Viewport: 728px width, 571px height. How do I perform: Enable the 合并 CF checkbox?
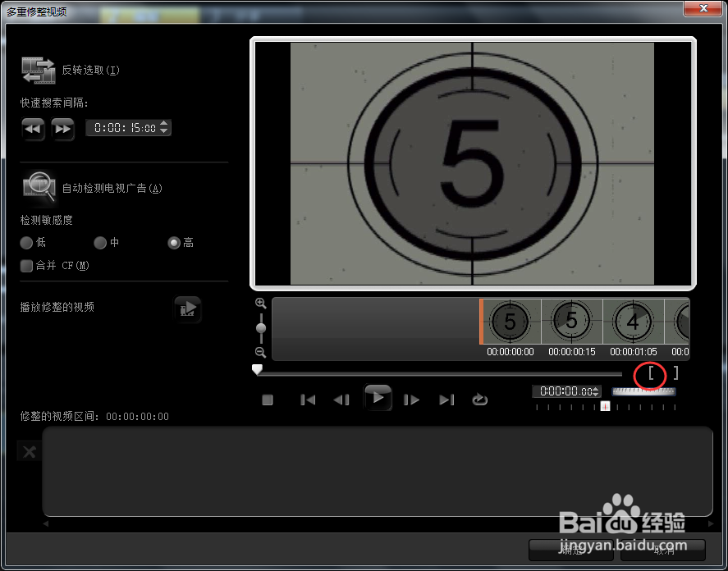pos(26,265)
